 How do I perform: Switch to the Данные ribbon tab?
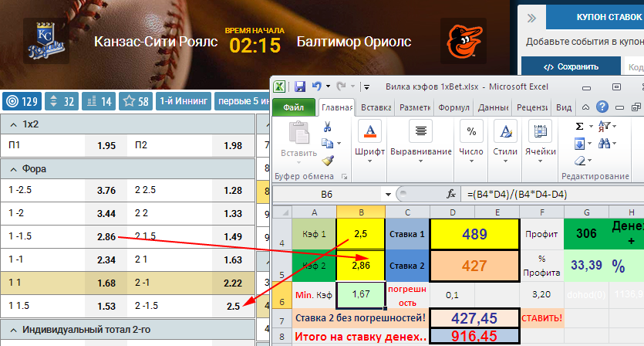tap(493, 107)
